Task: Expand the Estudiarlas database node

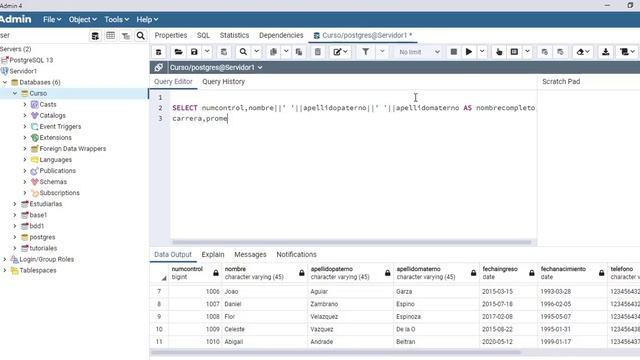Action: point(15,204)
